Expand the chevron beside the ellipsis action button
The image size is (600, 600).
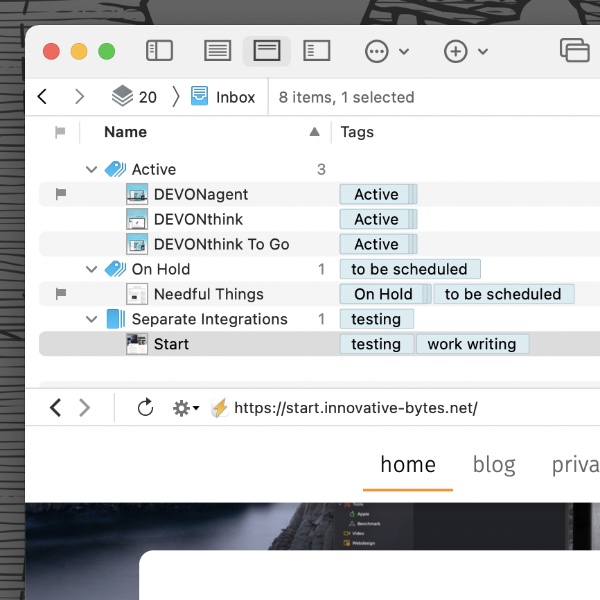[x=404, y=51]
